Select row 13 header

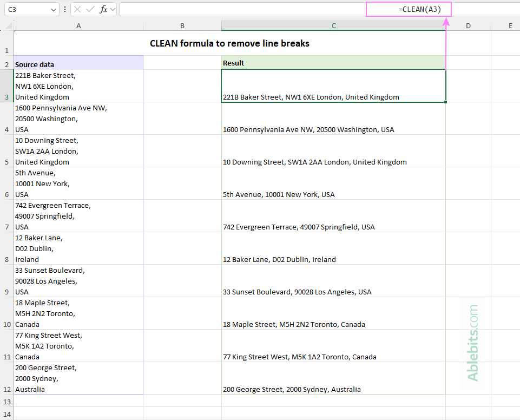click(7, 402)
